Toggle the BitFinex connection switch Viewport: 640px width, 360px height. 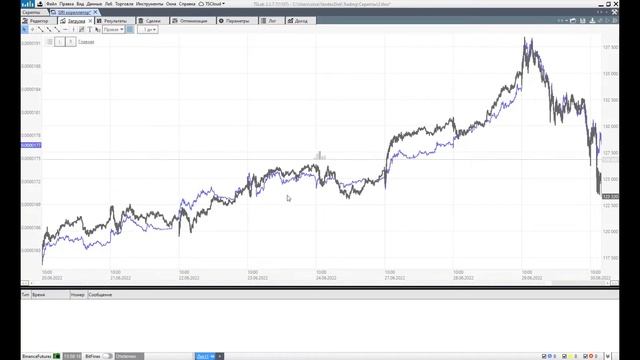coord(107,356)
